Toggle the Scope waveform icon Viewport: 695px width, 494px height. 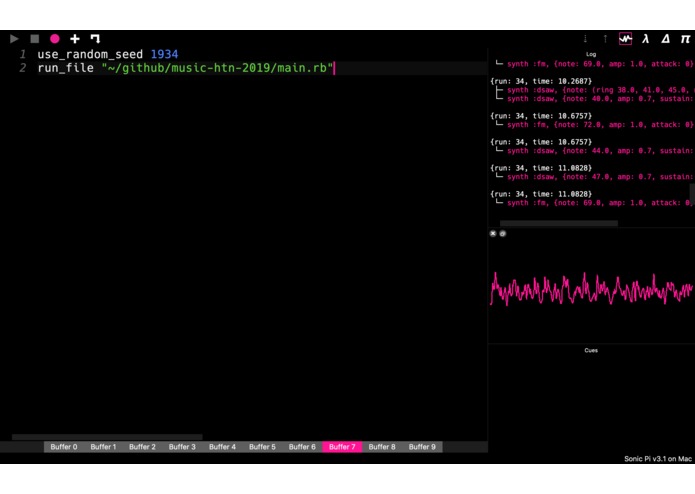[625, 39]
